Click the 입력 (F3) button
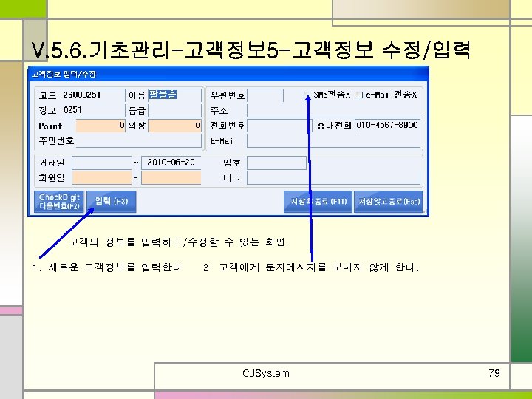This screenshot has height=399, width=532. click(112, 202)
